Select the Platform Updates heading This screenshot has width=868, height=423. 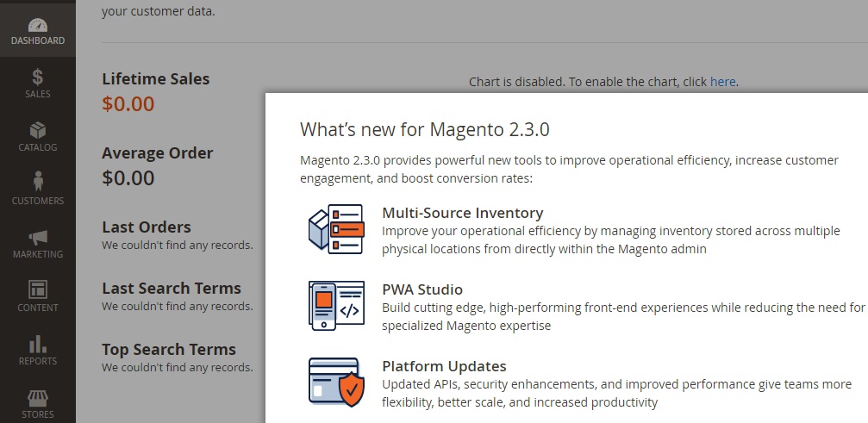445,366
